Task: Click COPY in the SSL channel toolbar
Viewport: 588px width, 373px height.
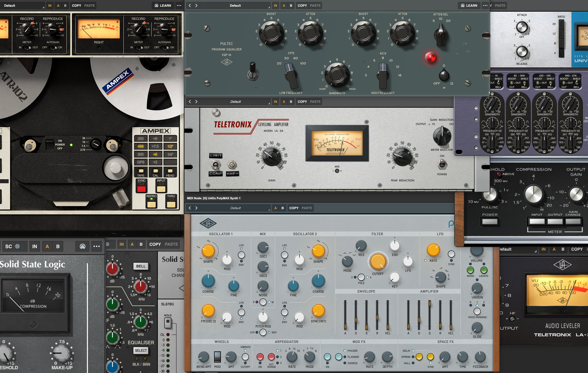Action: [155, 244]
